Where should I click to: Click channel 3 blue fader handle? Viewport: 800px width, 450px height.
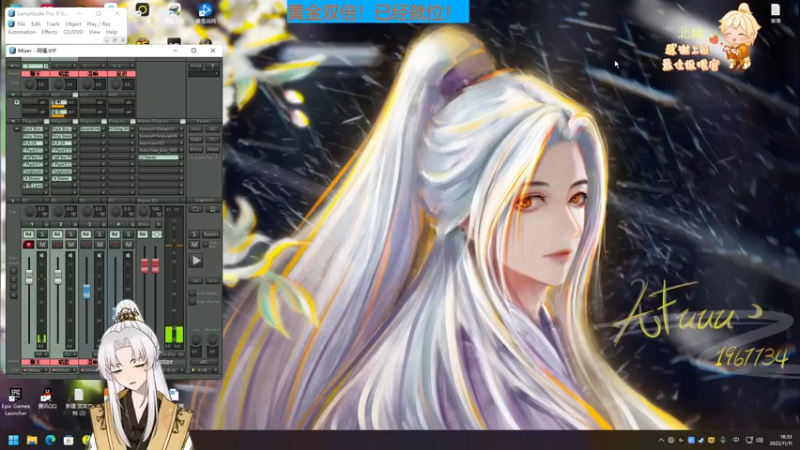[86, 291]
